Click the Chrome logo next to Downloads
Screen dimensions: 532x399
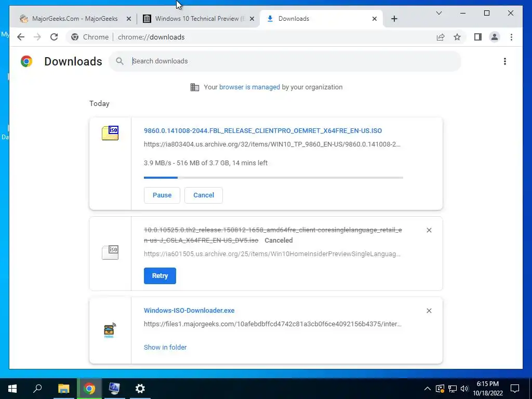coord(26,61)
